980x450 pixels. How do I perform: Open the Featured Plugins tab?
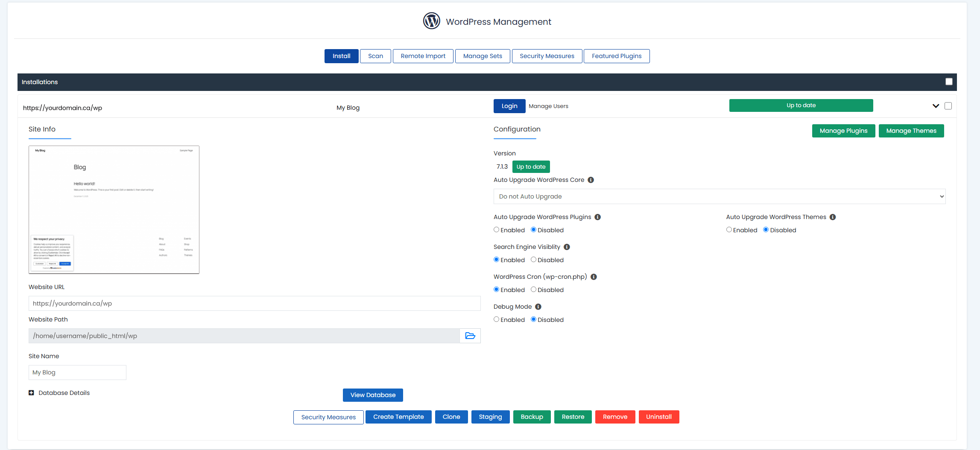[617, 56]
